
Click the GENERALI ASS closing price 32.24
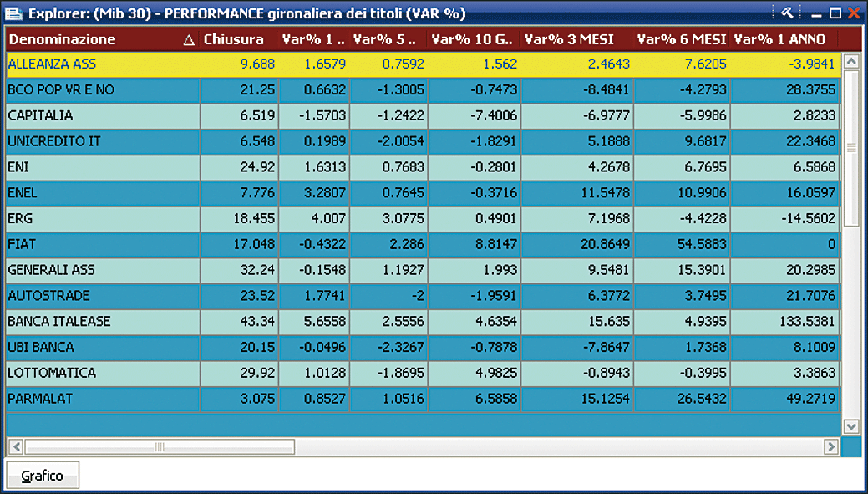(258, 270)
